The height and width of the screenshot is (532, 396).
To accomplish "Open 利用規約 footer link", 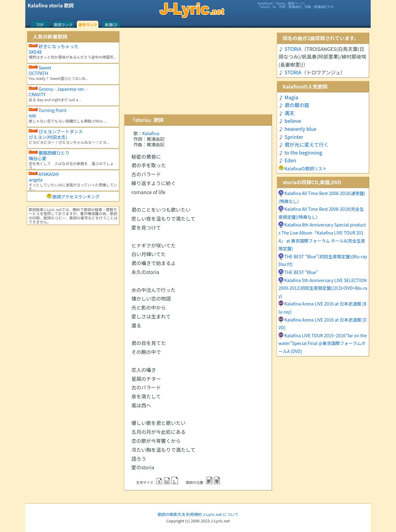I will 194,514.
